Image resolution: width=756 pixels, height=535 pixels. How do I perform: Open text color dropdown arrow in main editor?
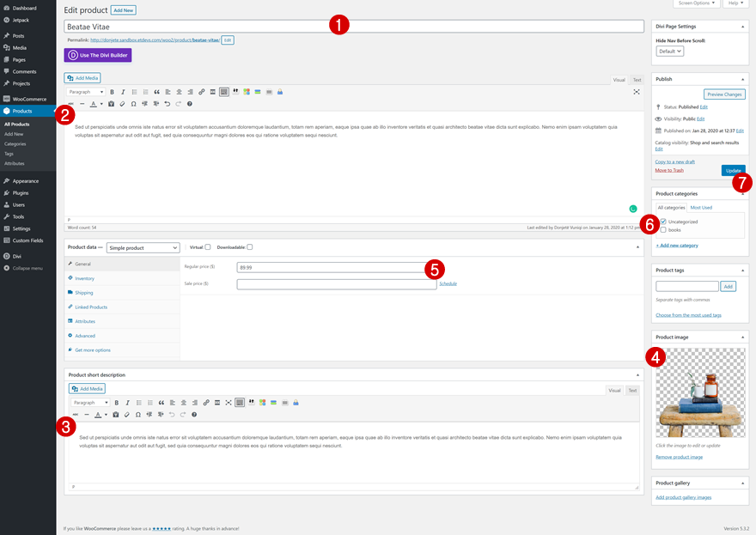tap(101, 104)
